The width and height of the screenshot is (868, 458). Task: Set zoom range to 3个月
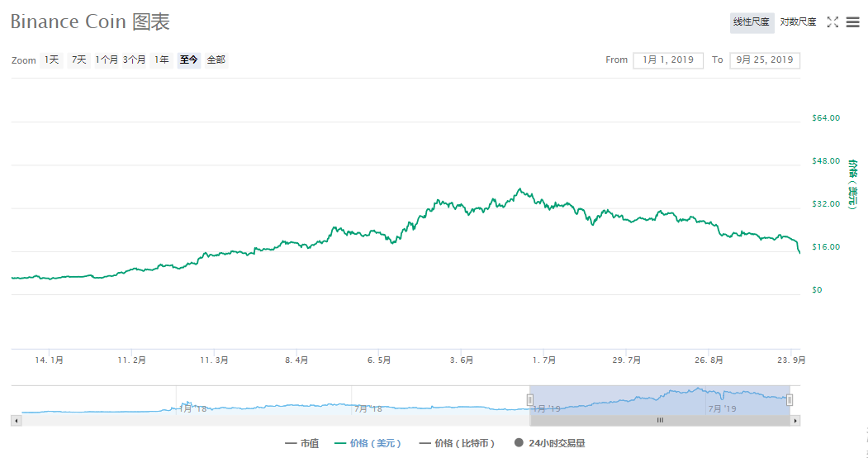[134, 60]
